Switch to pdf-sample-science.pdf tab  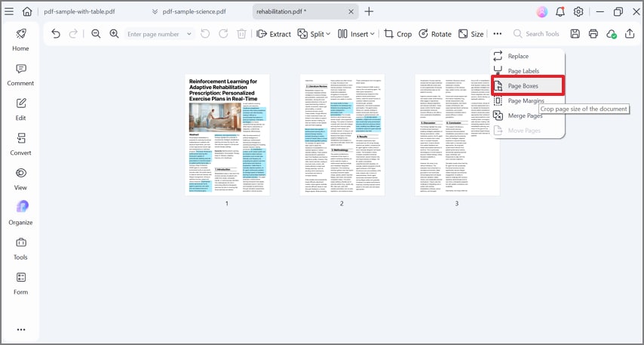(x=194, y=11)
